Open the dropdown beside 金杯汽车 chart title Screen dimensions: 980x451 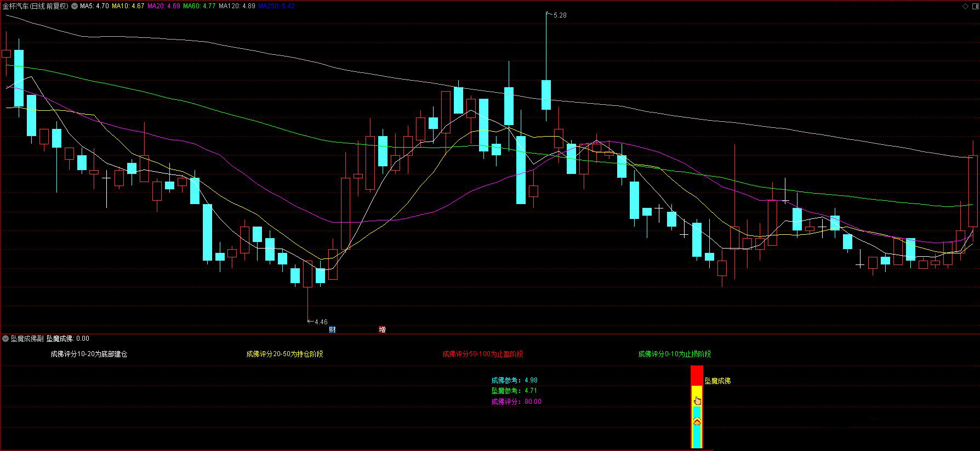pyautogui.click(x=75, y=6)
